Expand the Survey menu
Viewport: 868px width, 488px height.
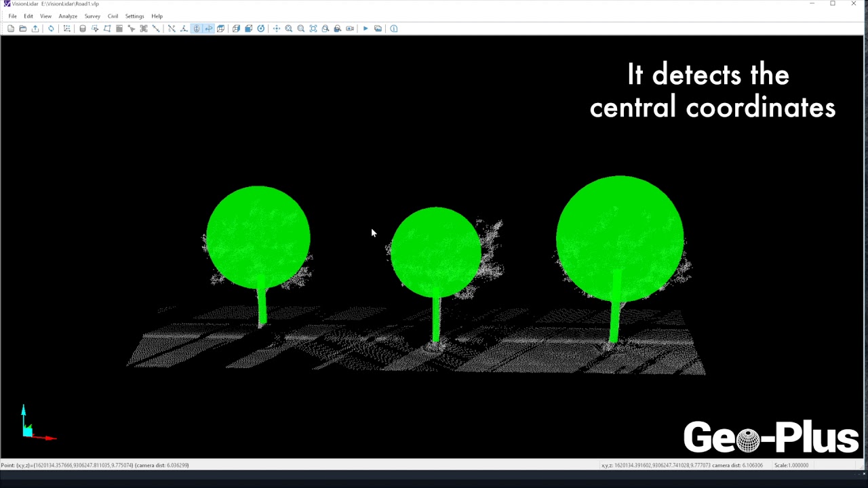click(92, 16)
